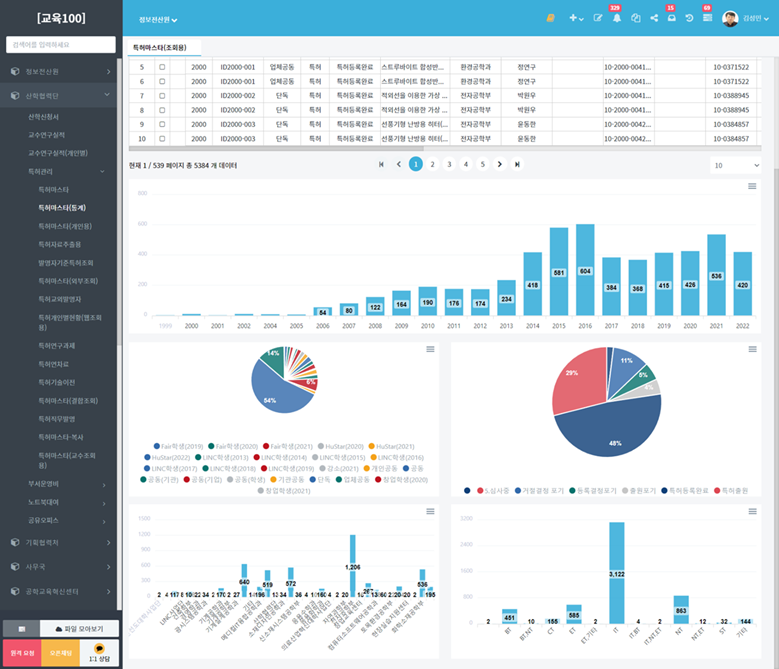Go to previous page arrow
This screenshot has height=669, width=779.
click(398, 164)
